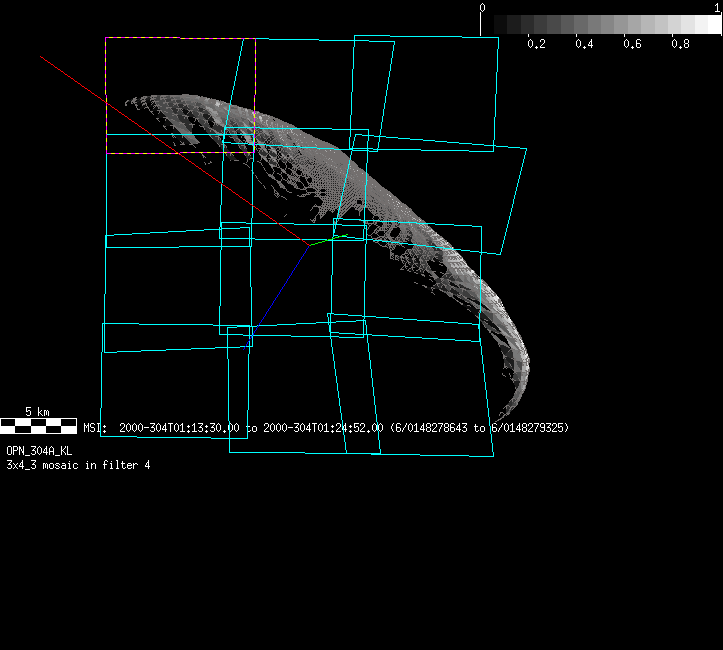Click the 0.6 tick label on the color bar
The height and width of the screenshot is (650, 723).
click(632, 45)
